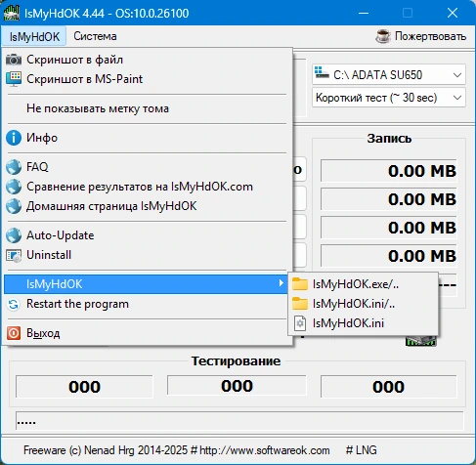
Task: Click the fourth 0.00 MB write value
Action: coord(389,256)
